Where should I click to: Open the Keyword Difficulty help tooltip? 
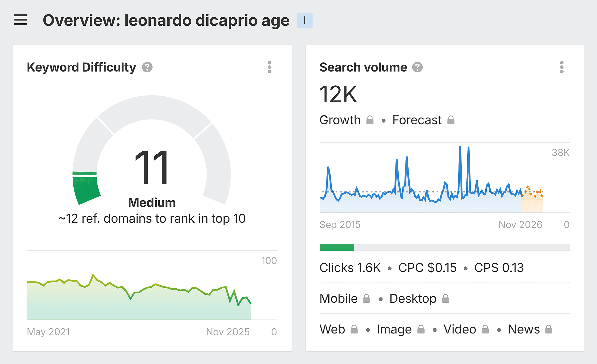tap(148, 67)
